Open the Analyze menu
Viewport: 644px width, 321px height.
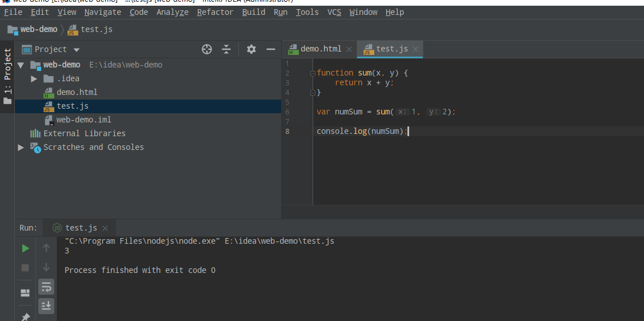pyautogui.click(x=173, y=13)
